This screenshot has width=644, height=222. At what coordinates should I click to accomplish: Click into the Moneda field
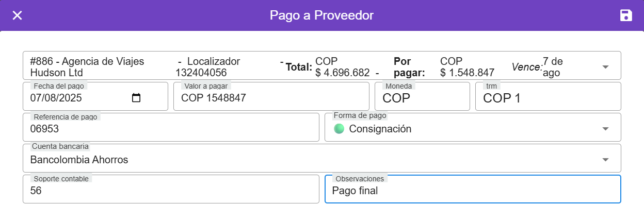pos(422,98)
